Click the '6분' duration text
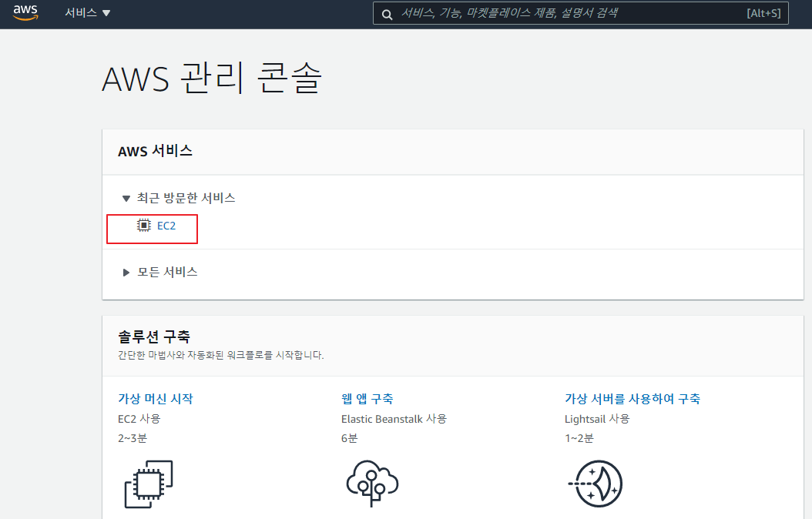This screenshot has height=519, width=812. (350, 438)
